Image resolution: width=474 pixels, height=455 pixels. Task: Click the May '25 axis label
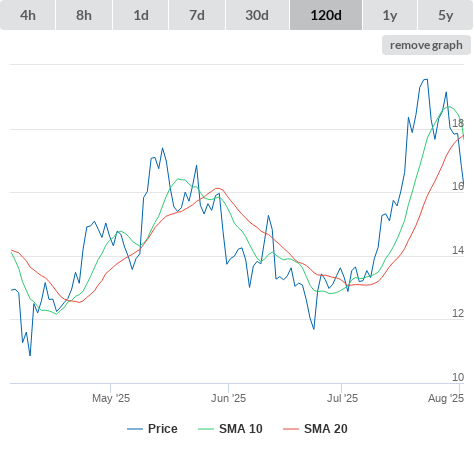coord(111,398)
